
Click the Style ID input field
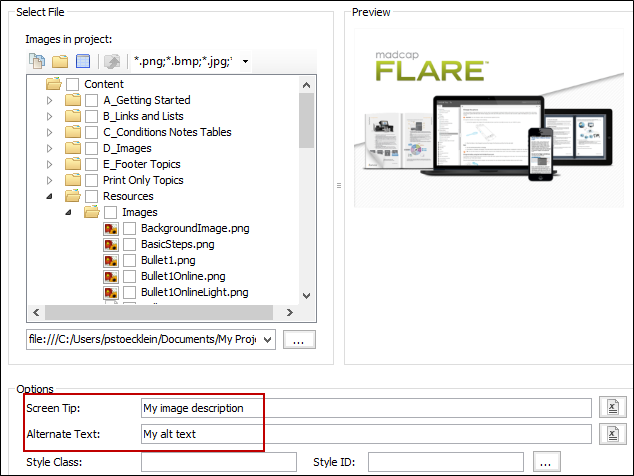446,462
